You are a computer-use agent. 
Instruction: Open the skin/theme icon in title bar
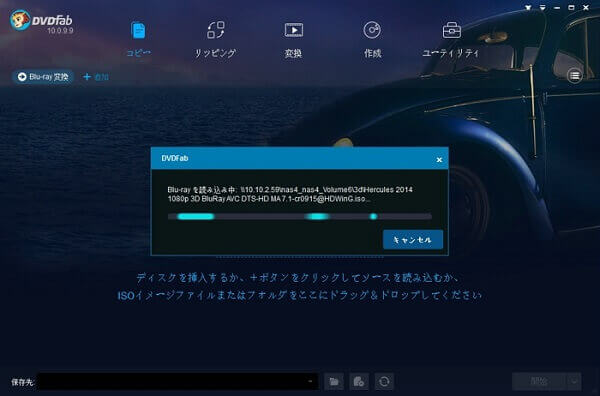528,8
